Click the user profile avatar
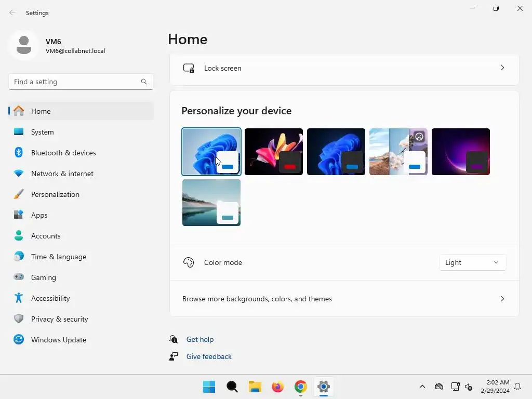The height and width of the screenshot is (399, 532). coord(24,45)
